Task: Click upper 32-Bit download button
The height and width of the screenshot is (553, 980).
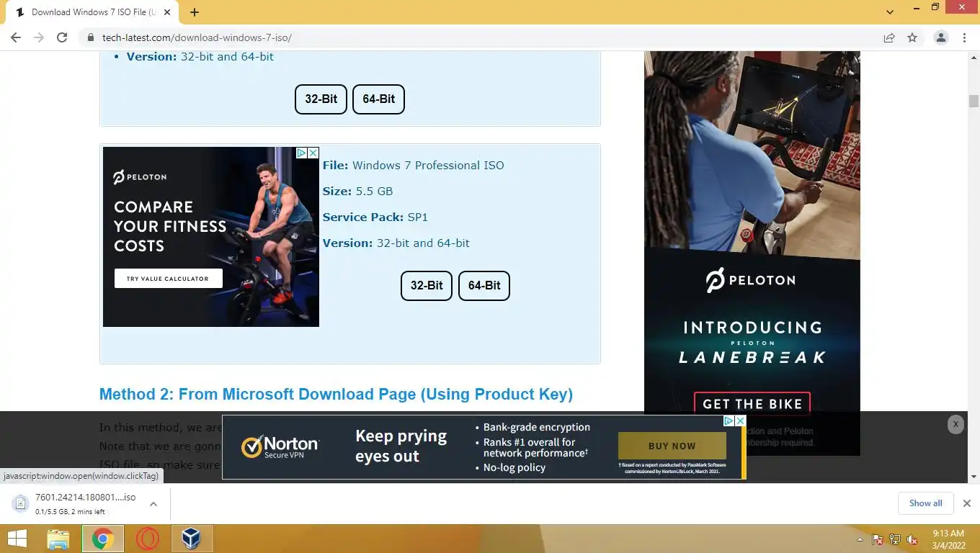Action: (321, 99)
